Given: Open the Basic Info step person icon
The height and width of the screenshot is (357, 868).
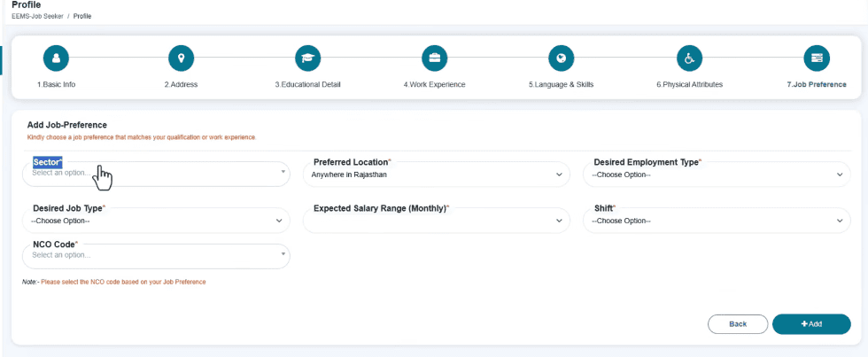Looking at the screenshot, I should (55, 58).
